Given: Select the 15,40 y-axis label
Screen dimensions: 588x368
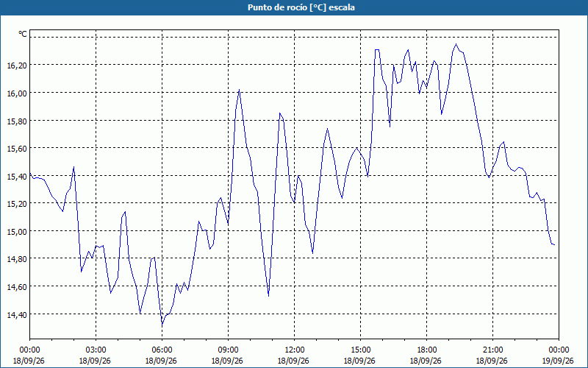Looking at the screenshot, I should 17,176.
